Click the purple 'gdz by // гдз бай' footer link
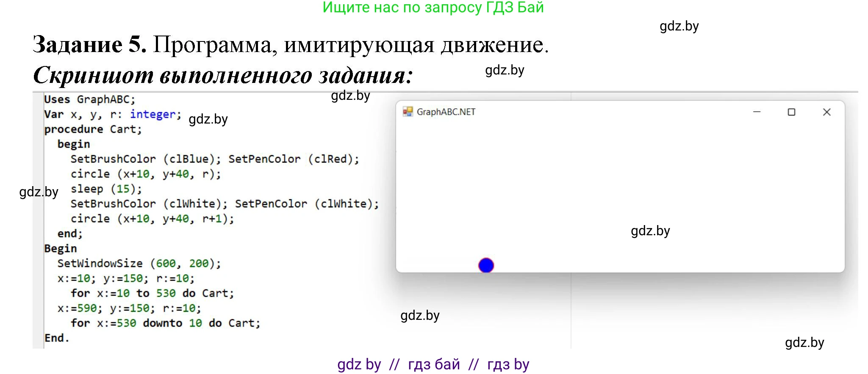868x374 pixels. (x=433, y=364)
